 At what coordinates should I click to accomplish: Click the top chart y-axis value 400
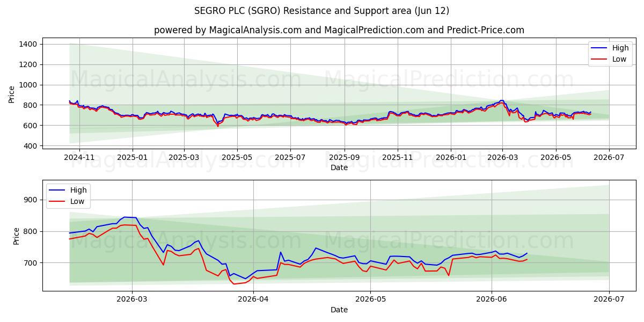point(30,146)
